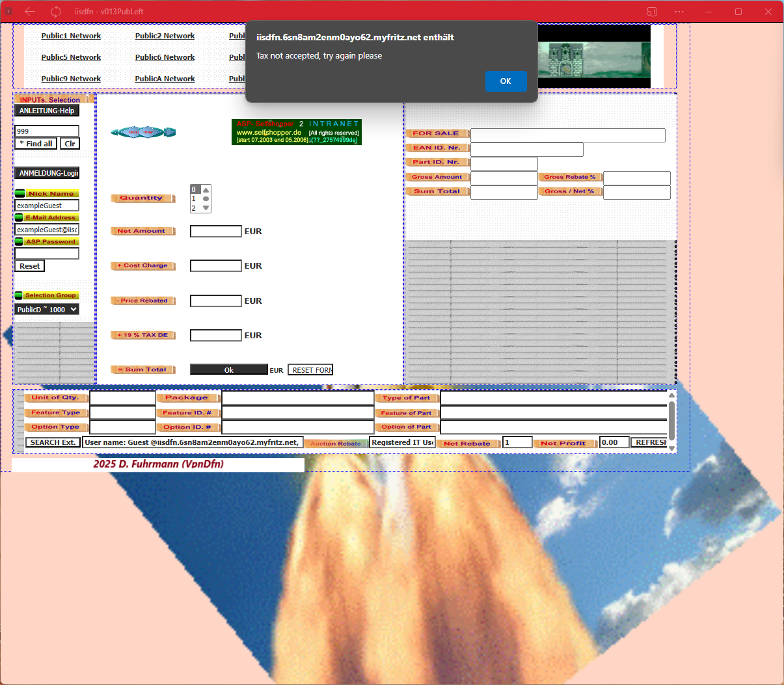Image resolution: width=784 pixels, height=685 pixels.
Task: Click the Gross Amount label icon
Action: (x=437, y=177)
